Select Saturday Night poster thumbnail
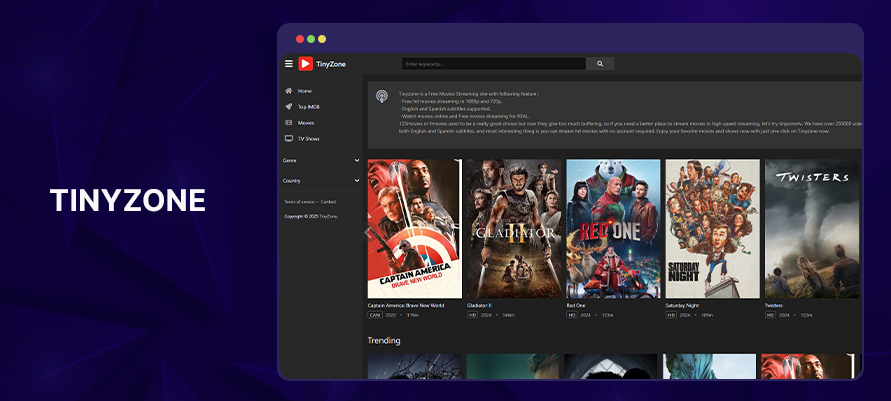The width and height of the screenshot is (891, 401). click(x=713, y=228)
